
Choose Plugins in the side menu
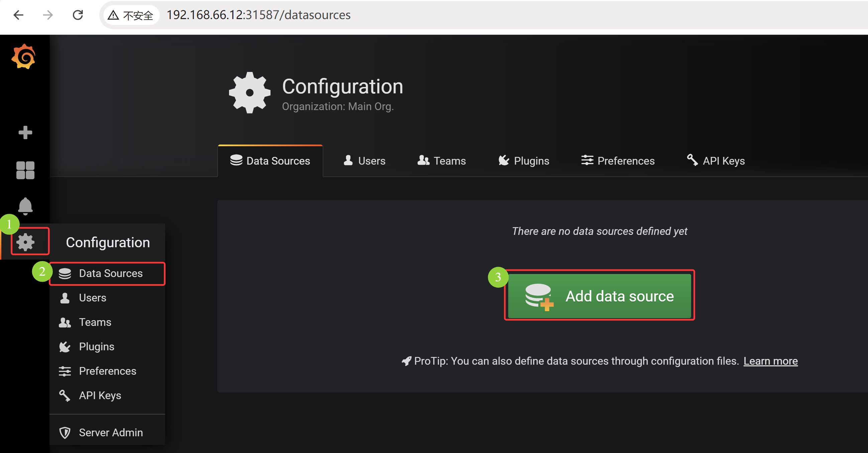[96, 347]
